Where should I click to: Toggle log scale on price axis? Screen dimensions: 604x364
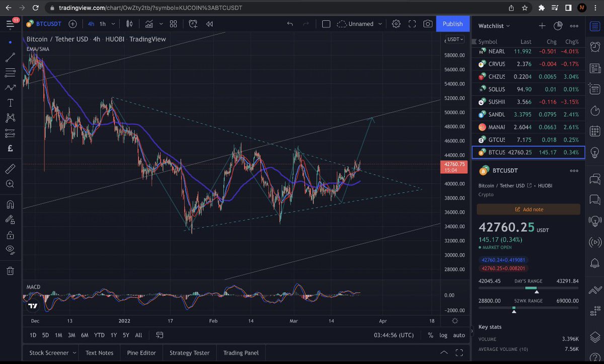443,335
